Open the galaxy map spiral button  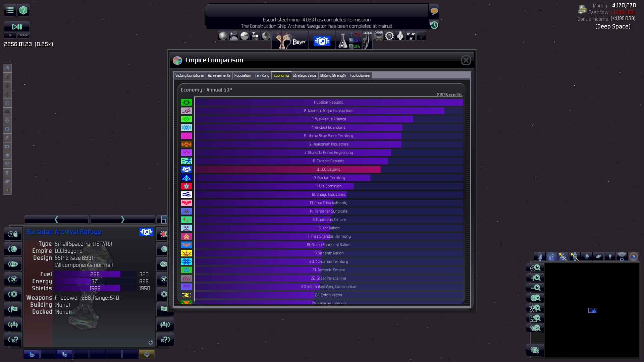[535, 350]
